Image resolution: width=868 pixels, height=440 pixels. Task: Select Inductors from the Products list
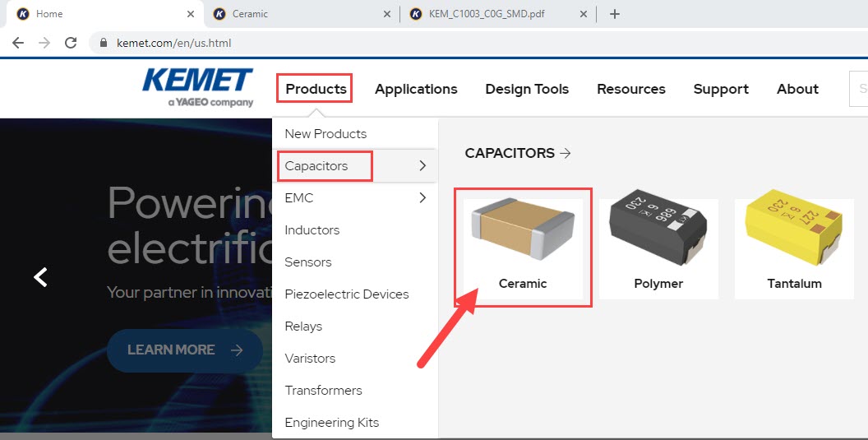click(x=355, y=230)
